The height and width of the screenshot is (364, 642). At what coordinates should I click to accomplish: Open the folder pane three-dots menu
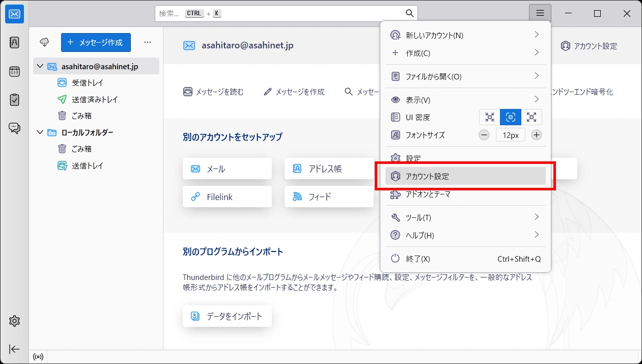tap(148, 42)
